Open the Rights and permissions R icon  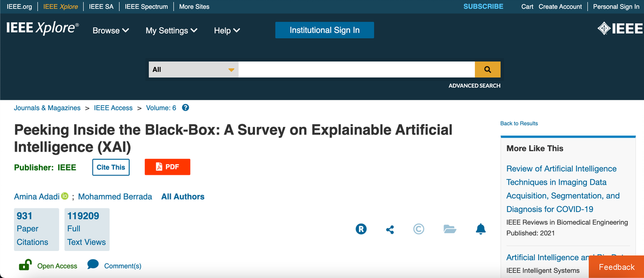361,229
